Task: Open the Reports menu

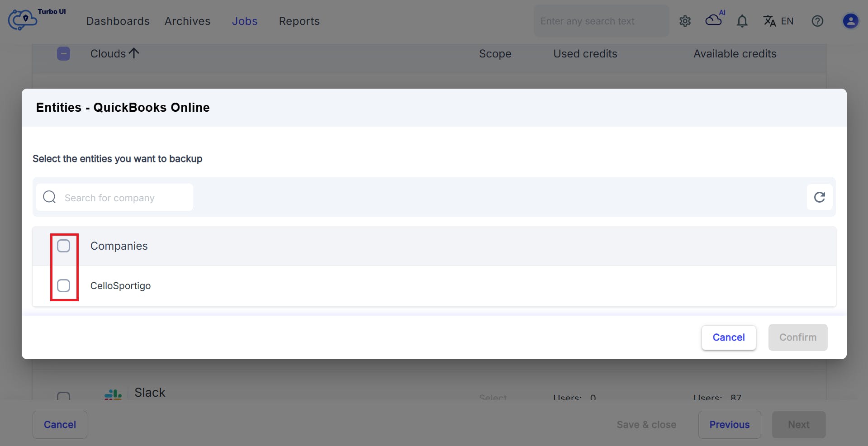Action: pyautogui.click(x=299, y=21)
